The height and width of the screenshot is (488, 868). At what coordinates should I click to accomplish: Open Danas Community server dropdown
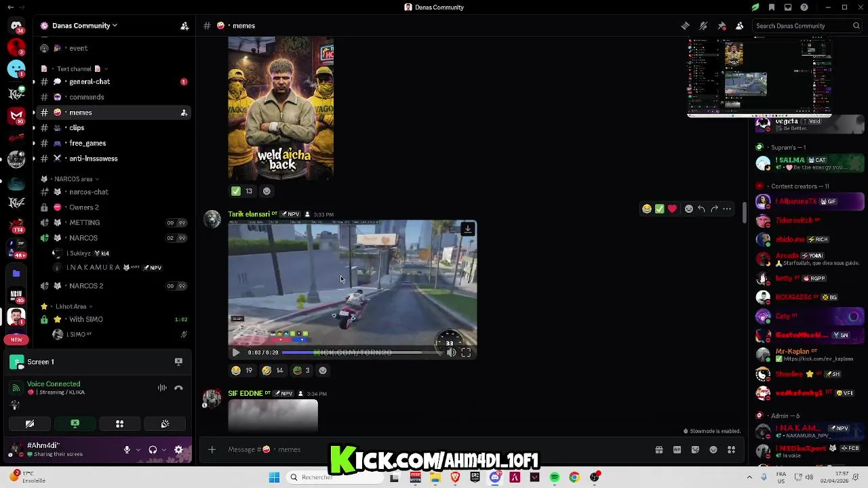[84, 26]
